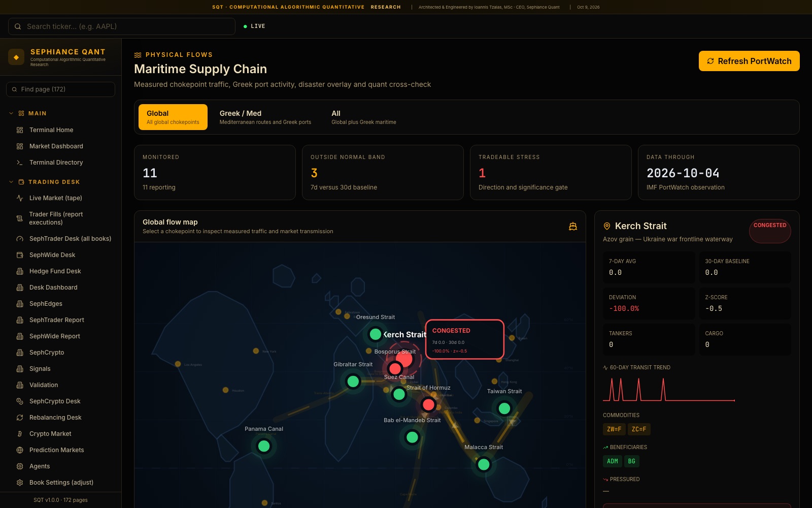This screenshot has height=508, width=812.
Task: Click the SephWide Desk wallet icon
Action: 20,255
